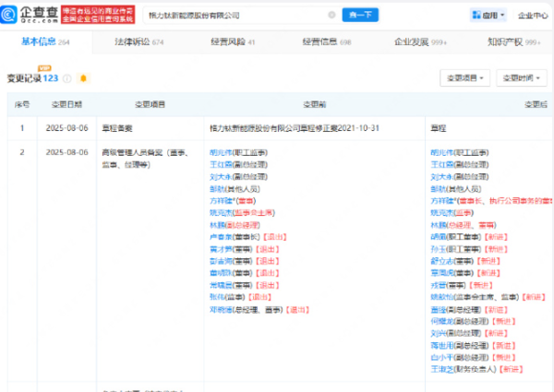This screenshot has width=554, height=392.
Task: Switch to the 企业发展 tab
Action: [420, 42]
